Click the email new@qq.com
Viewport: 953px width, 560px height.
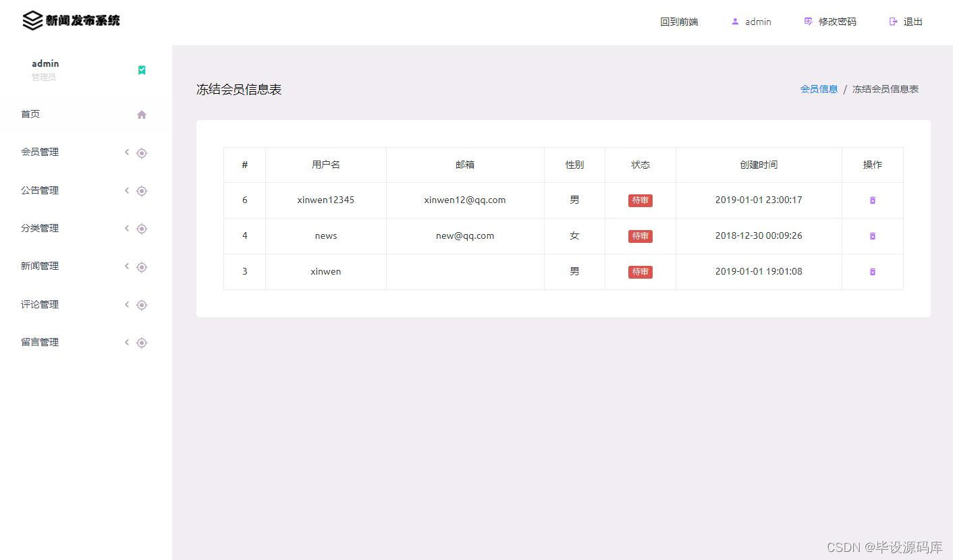pyautogui.click(x=465, y=235)
